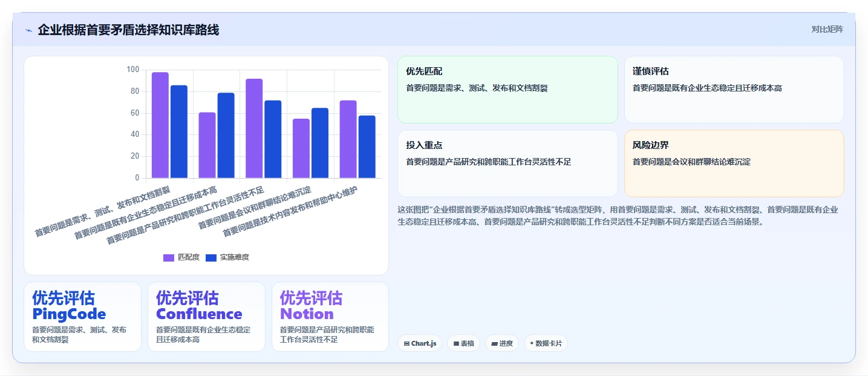Screen dimensions: 868x376
Task: Click the Notion heading text
Action: click(307, 314)
